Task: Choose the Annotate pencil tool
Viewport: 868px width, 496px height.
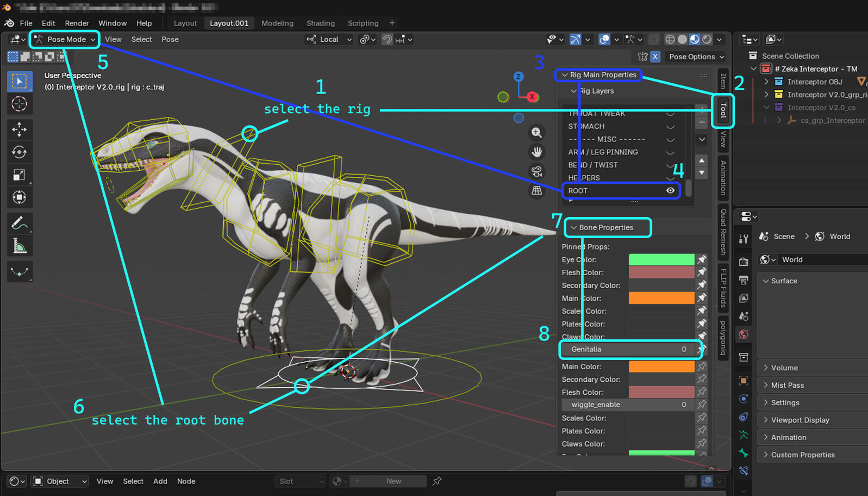Action: [x=20, y=223]
